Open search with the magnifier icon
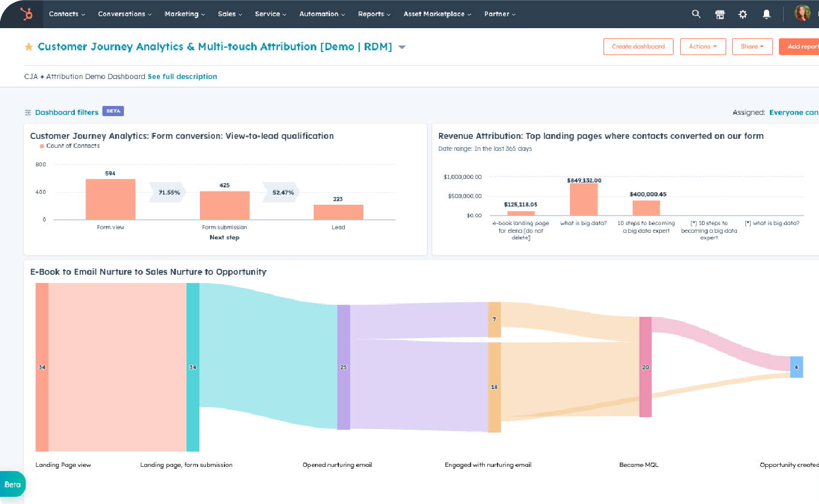This screenshot has width=819, height=504. (696, 14)
